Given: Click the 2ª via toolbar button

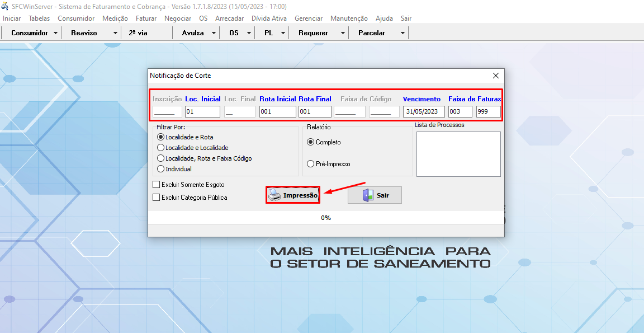Looking at the screenshot, I should (x=138, y=33).
